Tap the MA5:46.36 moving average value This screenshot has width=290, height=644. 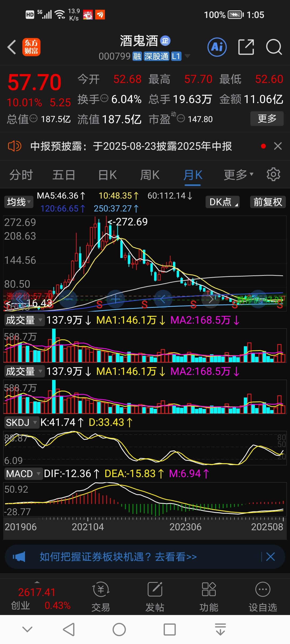coord(61,196)
